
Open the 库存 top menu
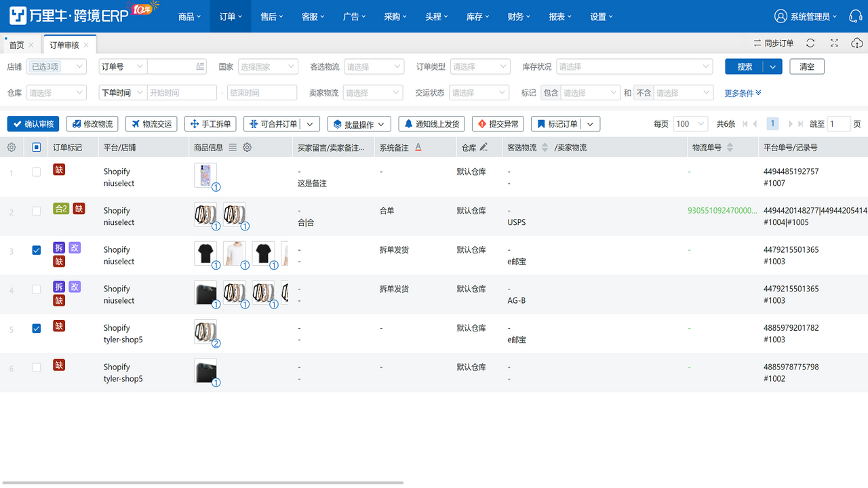pos(478,16)
